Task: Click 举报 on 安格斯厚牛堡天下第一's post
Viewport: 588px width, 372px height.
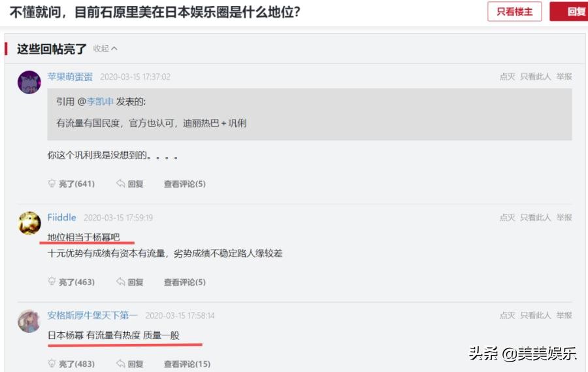Action: pos(564,315)
